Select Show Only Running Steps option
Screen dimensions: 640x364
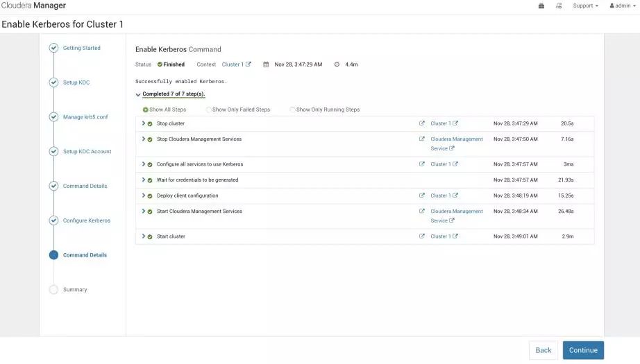293,110
